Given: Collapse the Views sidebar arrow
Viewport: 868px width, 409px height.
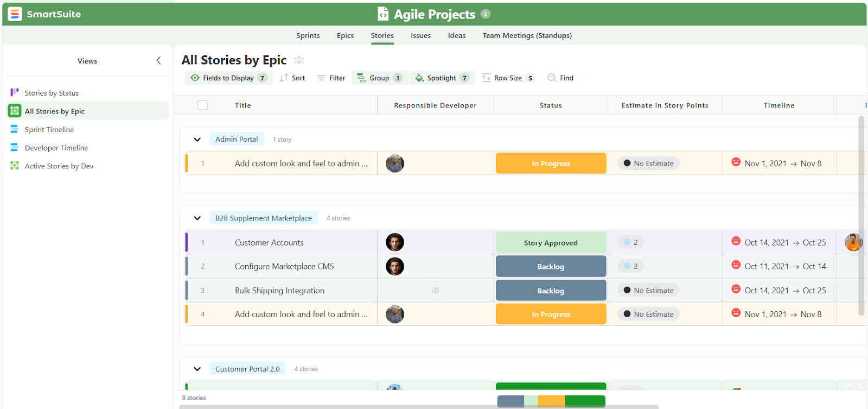Looking at the screenshot, I should click(x=158, y=60).
